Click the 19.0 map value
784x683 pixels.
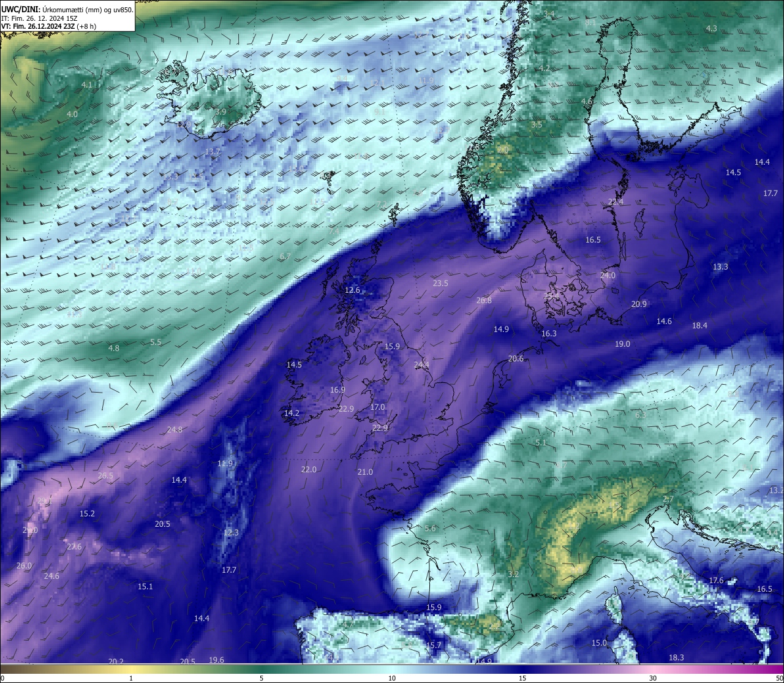(x=622, y=344)
